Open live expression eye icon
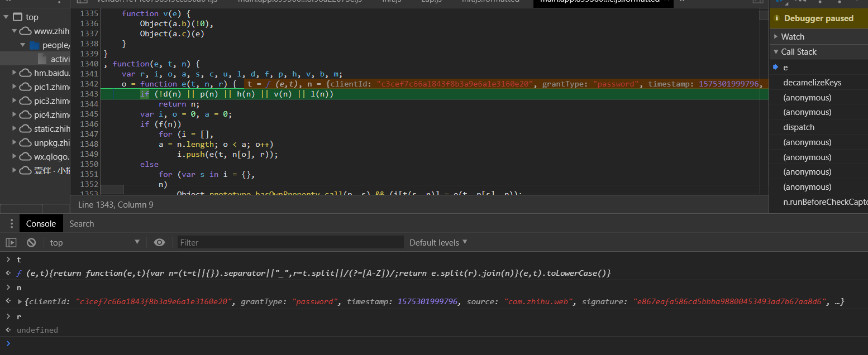The height and width of the screenshot is (355, 868). coord(159,242)
